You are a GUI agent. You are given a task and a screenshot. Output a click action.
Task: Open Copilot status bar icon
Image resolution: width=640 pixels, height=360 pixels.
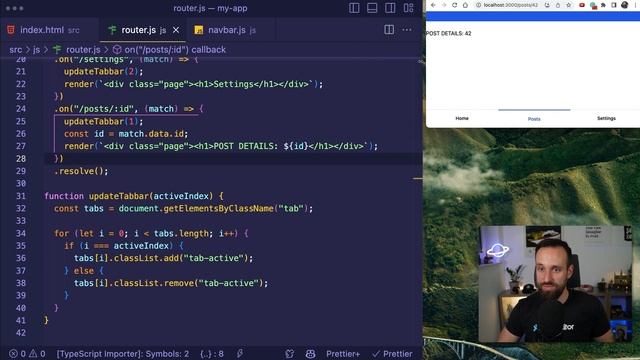(x=310, y=354)
